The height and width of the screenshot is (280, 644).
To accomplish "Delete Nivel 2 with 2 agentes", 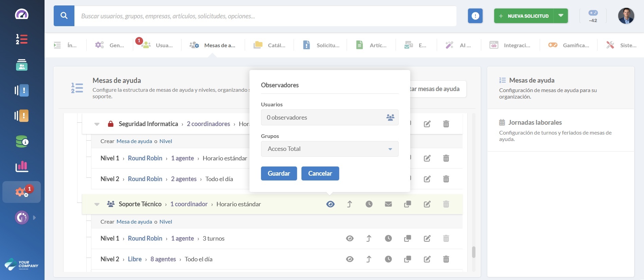I will (446, 179).
